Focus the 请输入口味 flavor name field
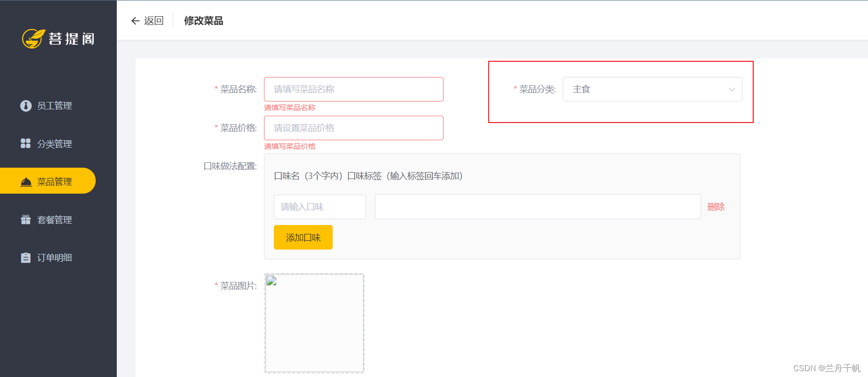The height and width of the screenshot is (377, 868). pyautogui.click(x=320, y=207)
